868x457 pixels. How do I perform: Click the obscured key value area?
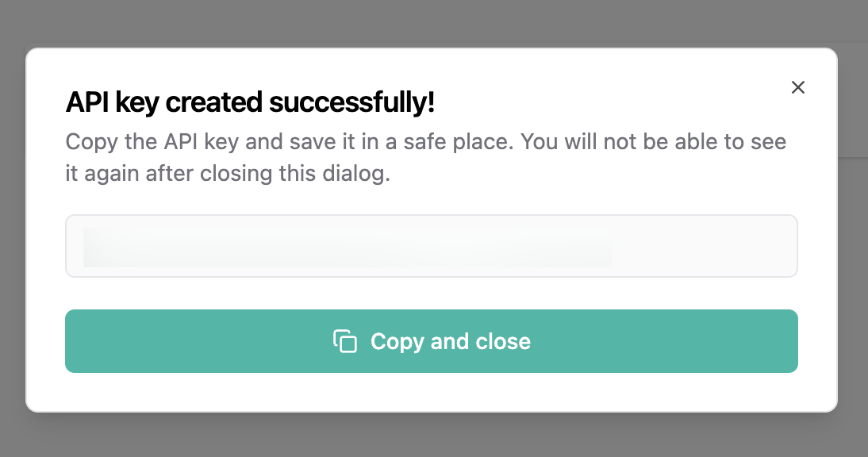coord(349,246)
